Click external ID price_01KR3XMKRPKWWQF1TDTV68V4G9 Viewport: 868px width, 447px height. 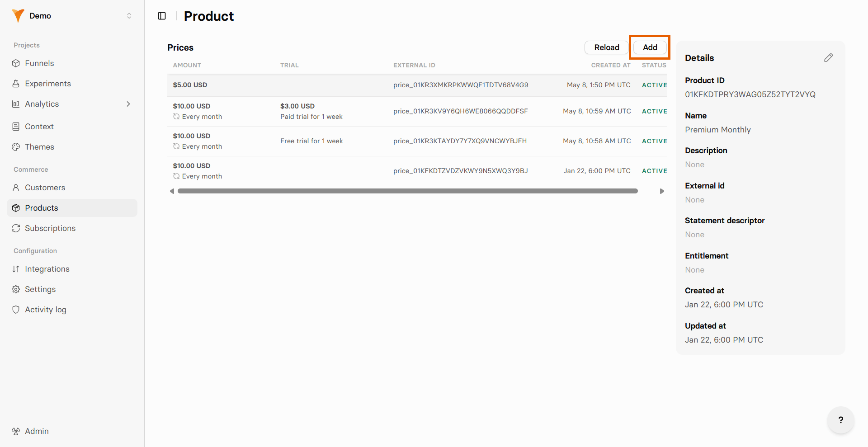(x=461, y=85)
